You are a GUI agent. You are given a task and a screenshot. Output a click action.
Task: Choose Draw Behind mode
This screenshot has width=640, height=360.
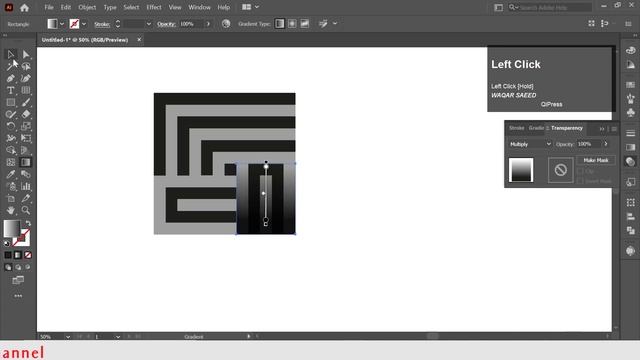point(18,267)
